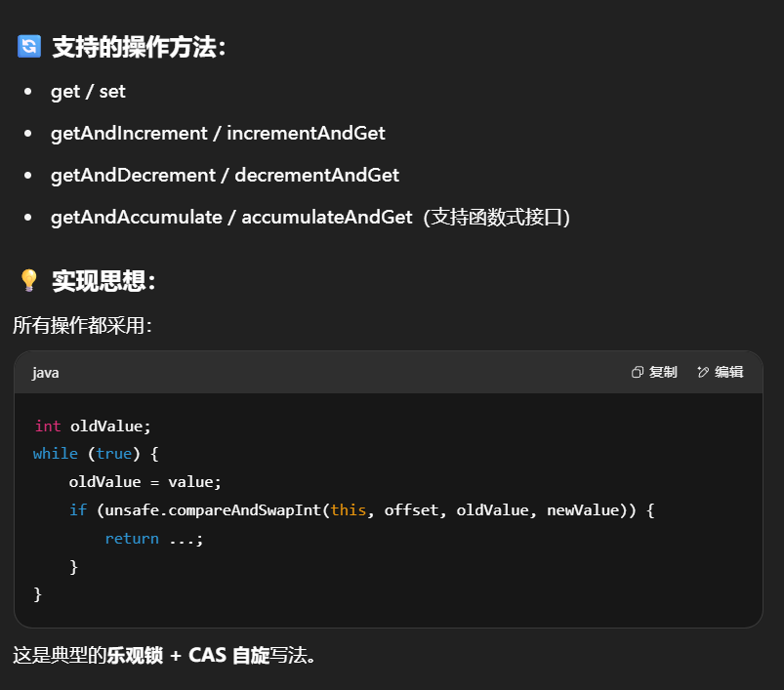The height and width of the screenshot is (690, 784).
Task: Click the 实现思想 heading text
Action: (x=103, y=281)
